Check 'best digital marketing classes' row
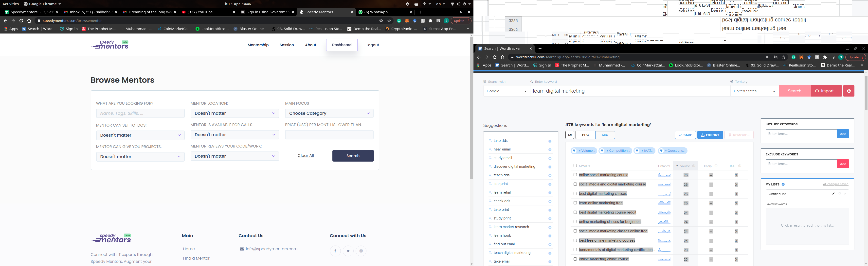This screenshot has height=266, width=868. pos(575,194)
